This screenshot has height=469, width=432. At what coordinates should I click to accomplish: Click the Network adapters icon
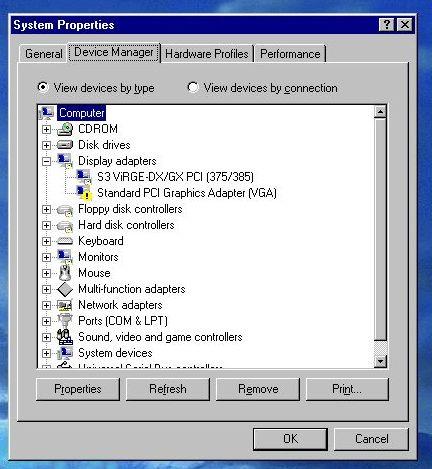pyautogui.click(x=65, y=305)
